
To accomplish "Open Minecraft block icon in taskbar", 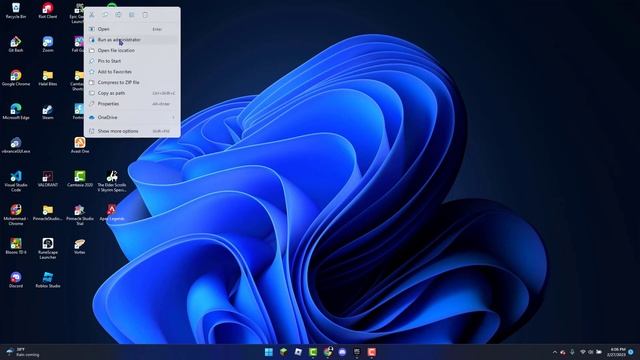I will click(x=283, y=352).
